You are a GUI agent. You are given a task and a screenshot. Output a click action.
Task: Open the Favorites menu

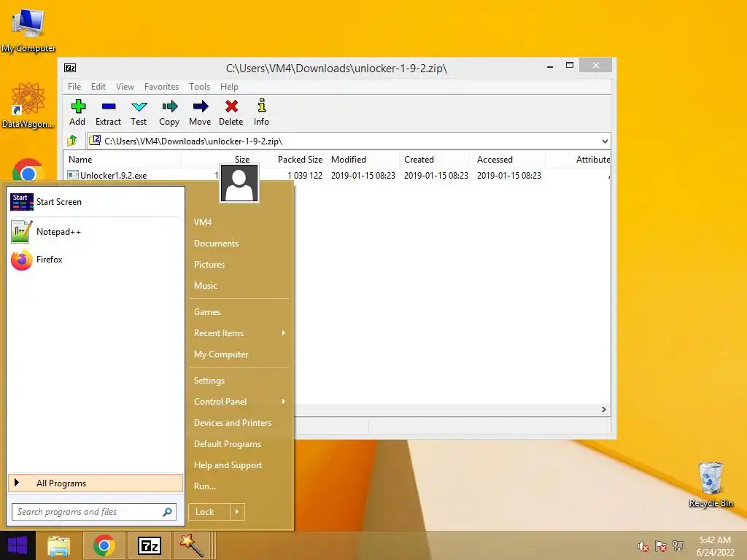(161, 87)
